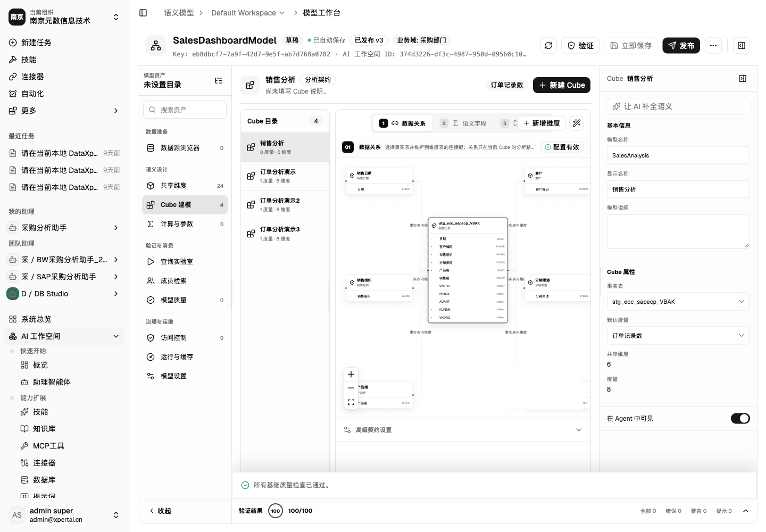Select 订单分析演示3 cube

pos(285,234)
